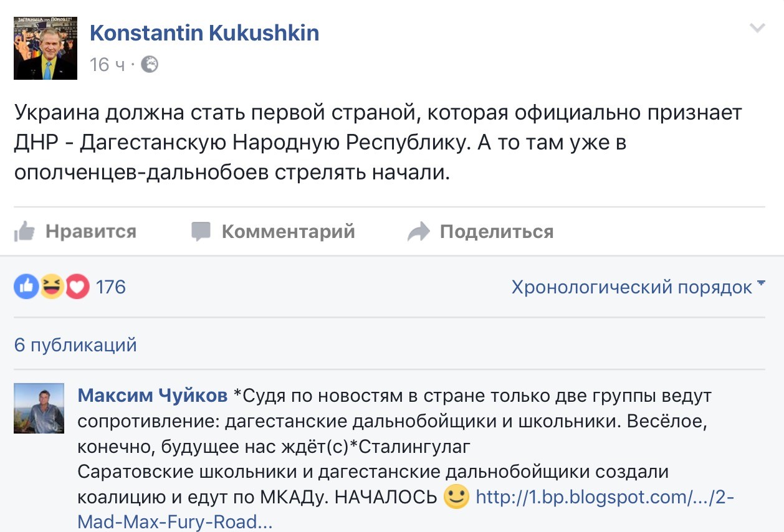Click the smiley emoji in the comment
784x532 pixels.
(x=456, y=496)
